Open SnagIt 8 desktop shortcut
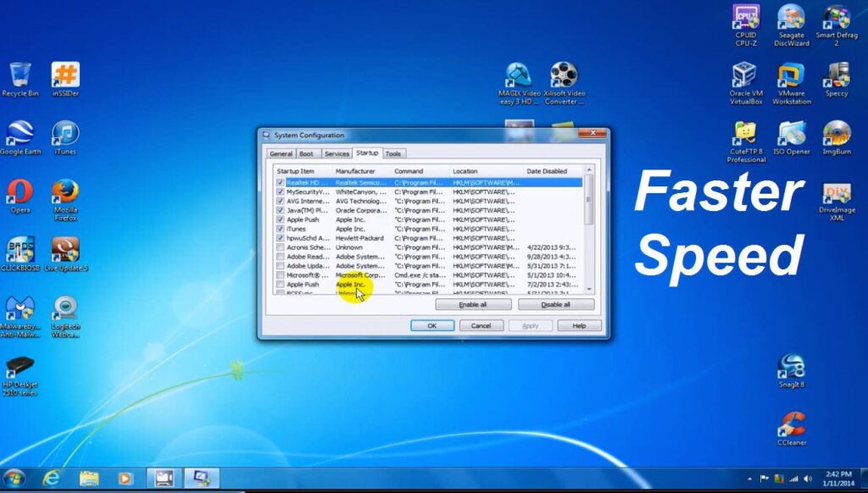This screenshot has width=868, height=493. point(791,371)
